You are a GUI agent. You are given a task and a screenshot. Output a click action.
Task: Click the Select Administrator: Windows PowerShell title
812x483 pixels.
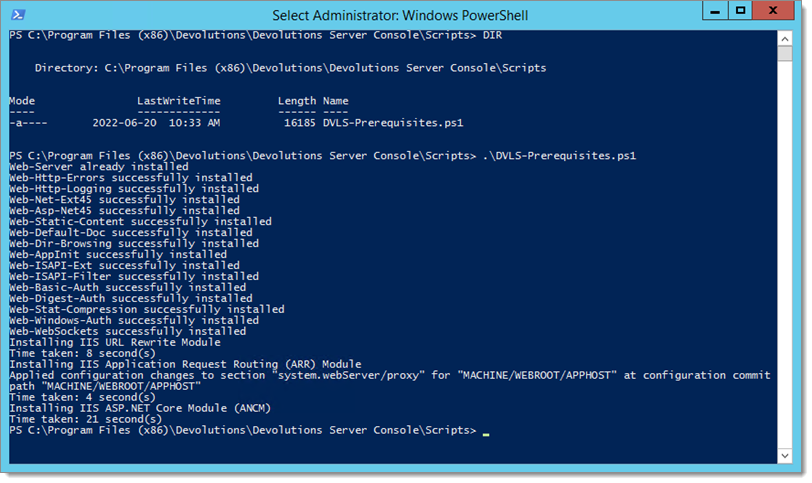click(x=400, y=16)
